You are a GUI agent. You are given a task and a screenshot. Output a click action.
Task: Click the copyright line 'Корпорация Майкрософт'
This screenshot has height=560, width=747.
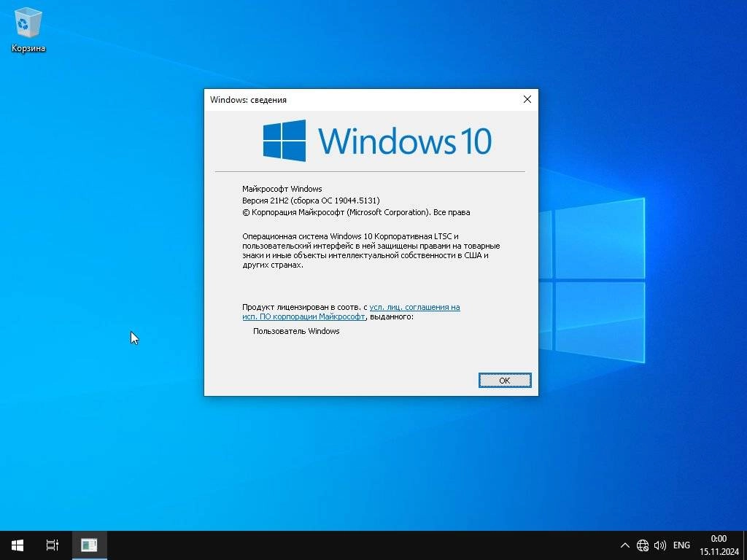click(356, 212)
